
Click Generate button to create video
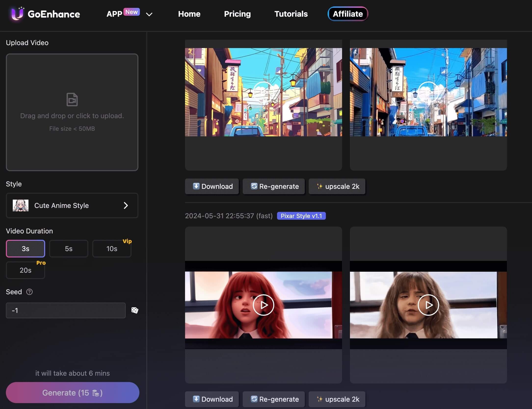pos(72,392)
